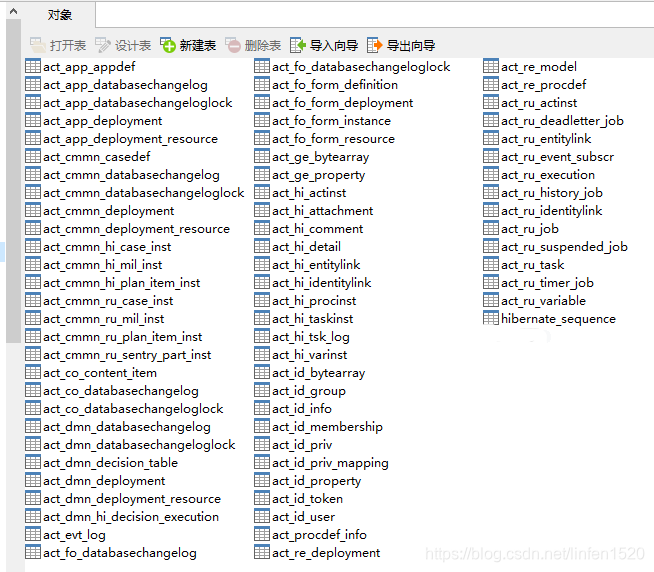Screen dimensions: 654x572
Task: Select table icon of act_evt_log
Action: (x=33, y=534)
